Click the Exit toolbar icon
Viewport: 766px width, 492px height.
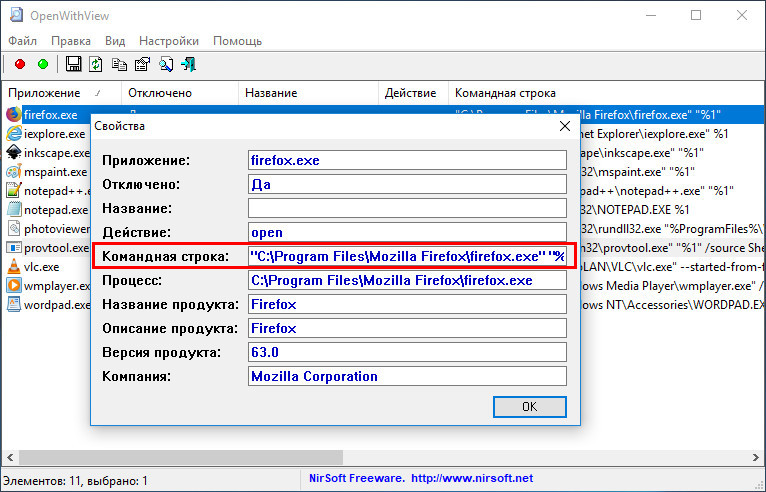pyautogui.click(x=189, y=64)
